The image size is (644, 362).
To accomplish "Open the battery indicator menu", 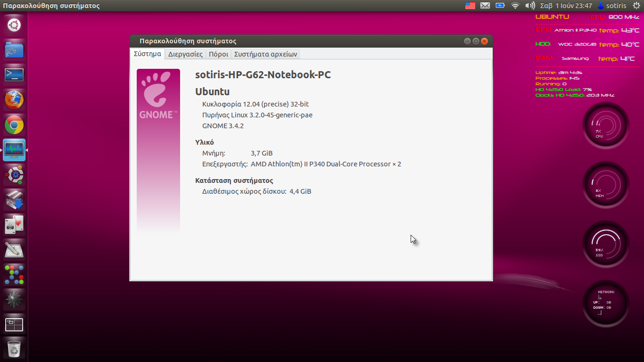I will [x=500, y=6].
